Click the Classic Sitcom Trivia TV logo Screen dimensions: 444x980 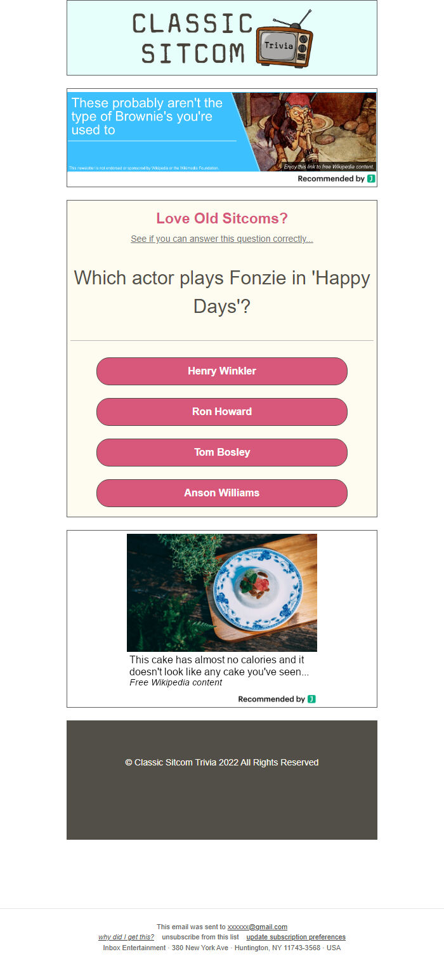pyautogui.click(x=222, y=38)
